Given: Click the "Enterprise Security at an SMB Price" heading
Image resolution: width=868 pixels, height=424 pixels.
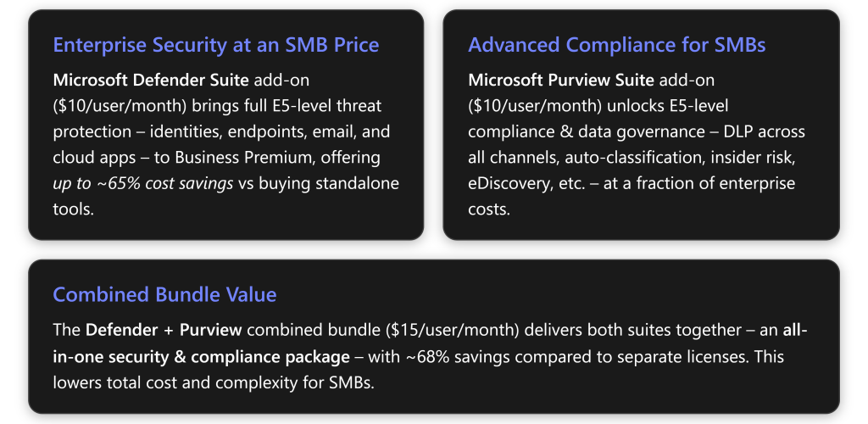Looking at the screenshot, I should click(215, 45).
